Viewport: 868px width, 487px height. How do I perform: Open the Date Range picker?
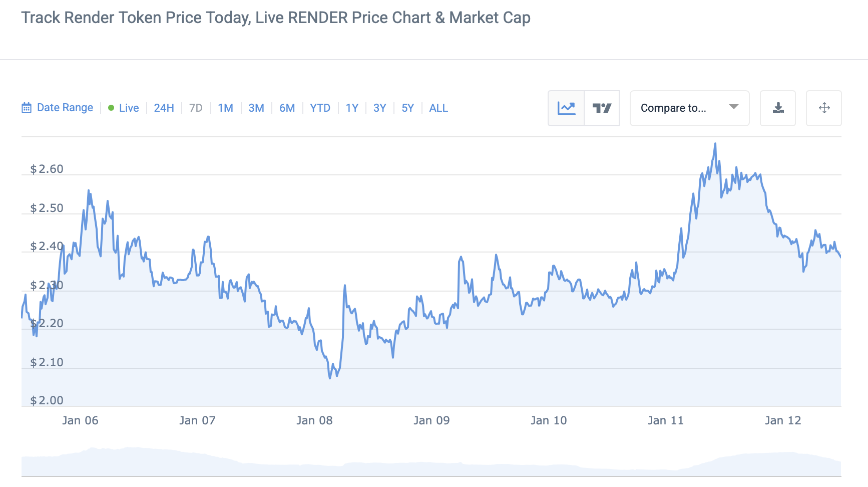click(x=65, y=108)
